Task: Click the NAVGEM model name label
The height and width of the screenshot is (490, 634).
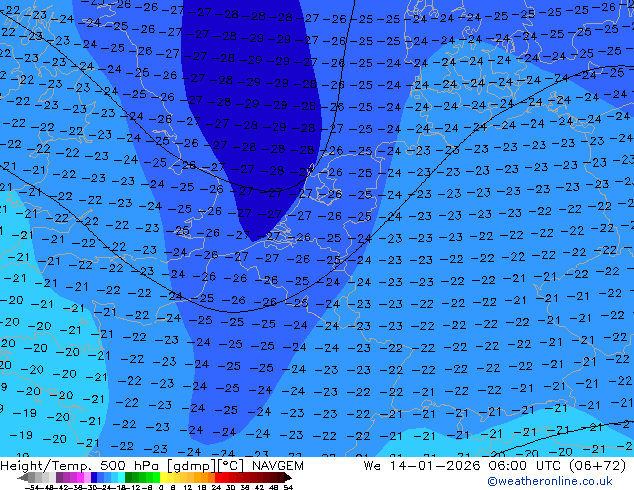Action: tap(277, 466)
